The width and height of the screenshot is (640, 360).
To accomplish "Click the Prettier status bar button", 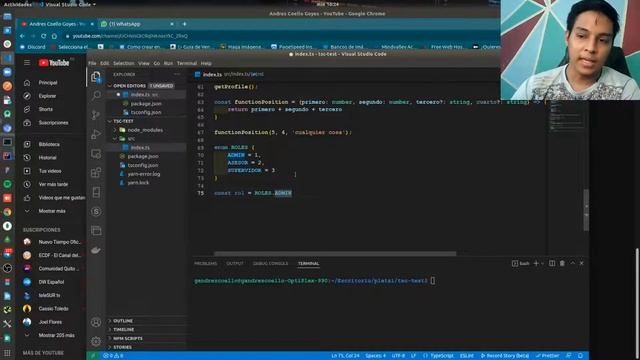I will (x=547, y=356).
